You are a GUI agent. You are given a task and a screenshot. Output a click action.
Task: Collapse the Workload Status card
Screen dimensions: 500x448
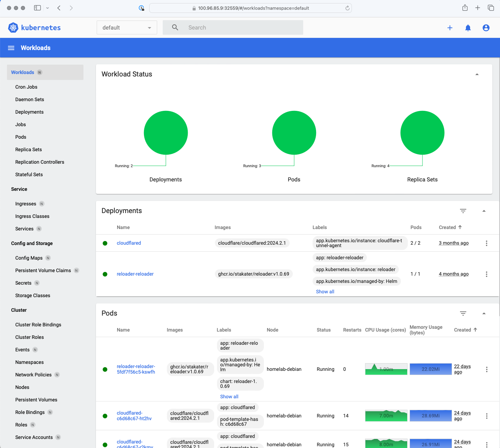pyautogui.click(x=477, y=74)
